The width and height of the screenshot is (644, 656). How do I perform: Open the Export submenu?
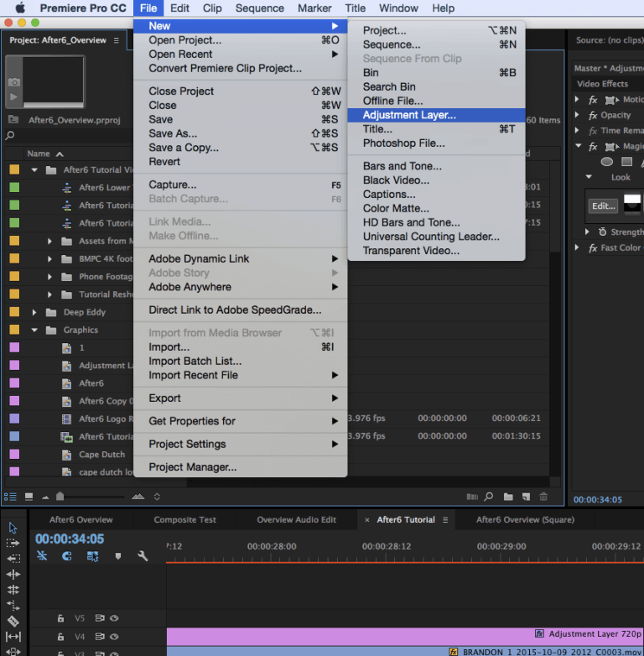[241, 398]
